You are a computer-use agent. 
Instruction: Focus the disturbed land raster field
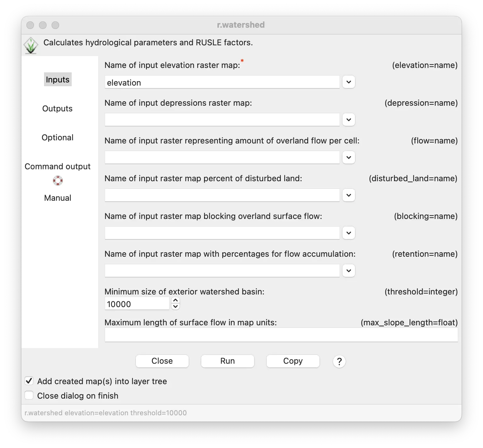coord(222,195)
